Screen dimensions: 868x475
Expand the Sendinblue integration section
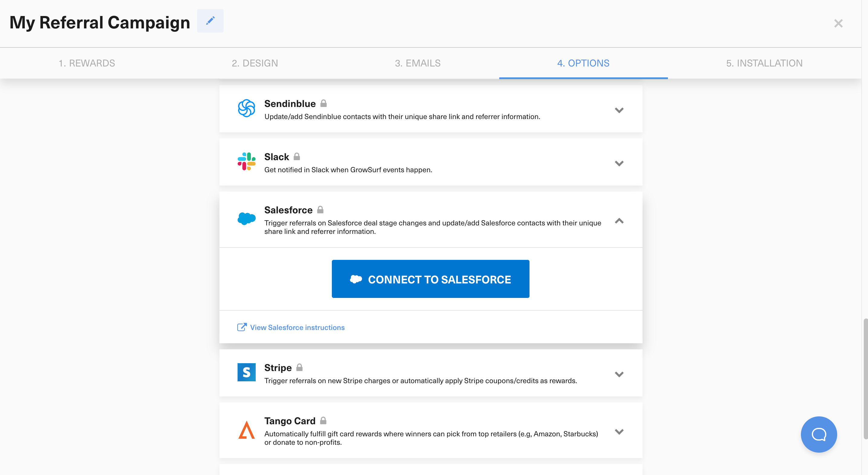(x=619, y=110)
